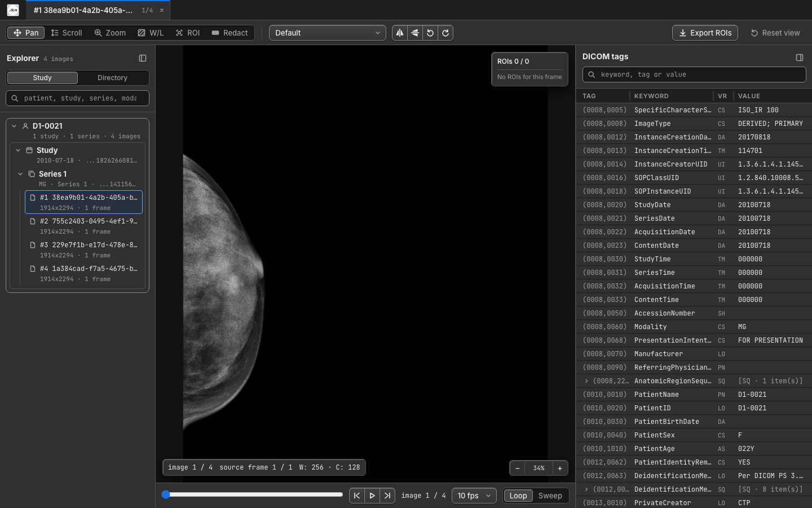Select image #4 1a384cad in tree

[x=83, y=273]
